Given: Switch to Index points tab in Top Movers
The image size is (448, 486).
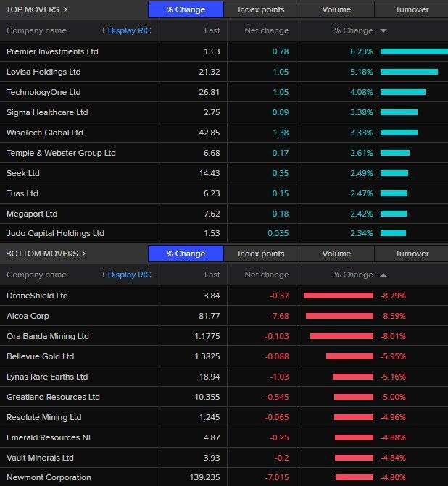Looking at the screenshot, I should click(261, 9).
